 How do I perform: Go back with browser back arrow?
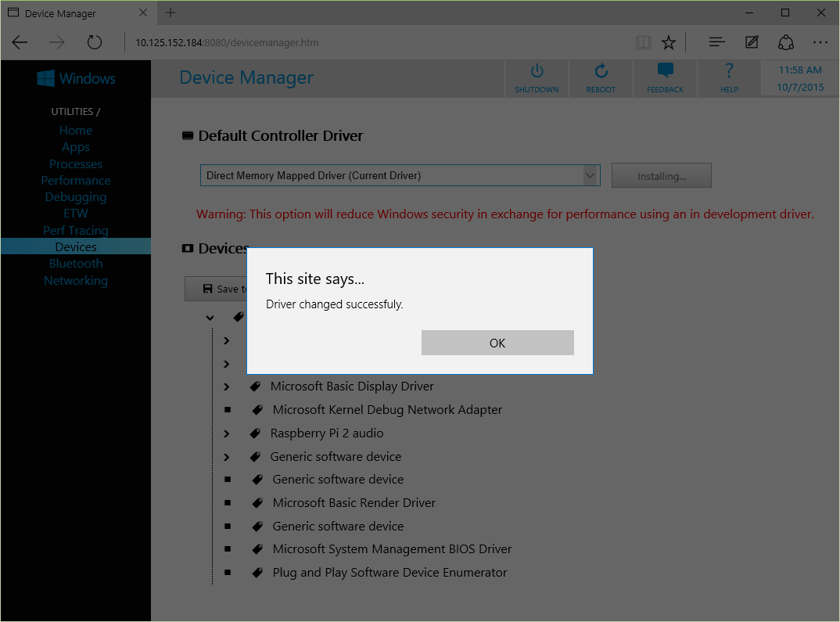click(x=20, y=42)
